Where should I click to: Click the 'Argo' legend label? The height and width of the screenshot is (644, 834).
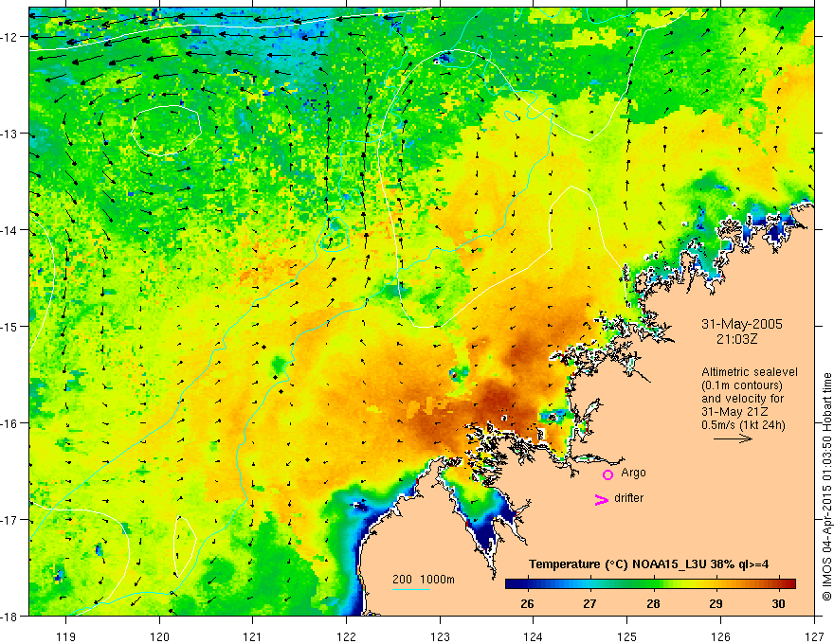pyautogui.click(x=633, y=473)
